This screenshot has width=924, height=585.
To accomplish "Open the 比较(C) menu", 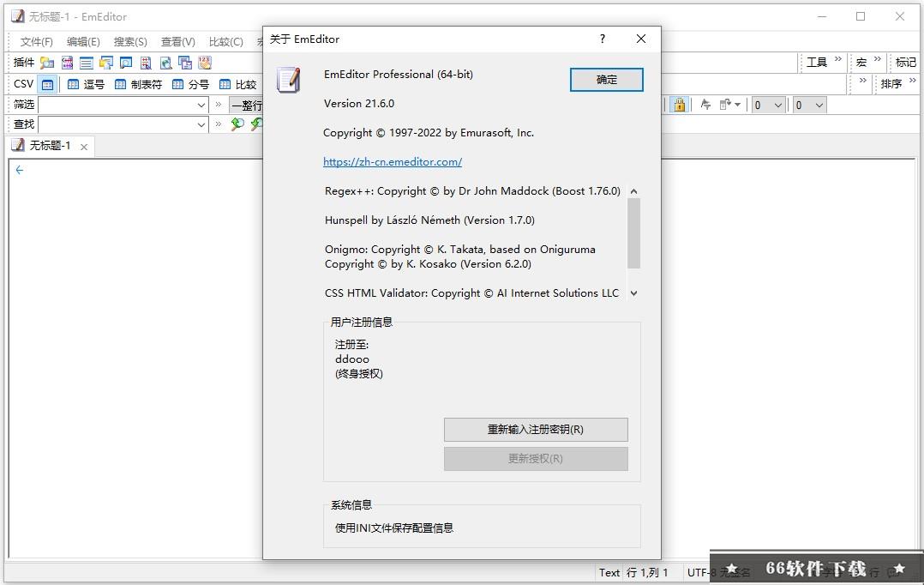I will pyautogui.click(x=225, y=41).
